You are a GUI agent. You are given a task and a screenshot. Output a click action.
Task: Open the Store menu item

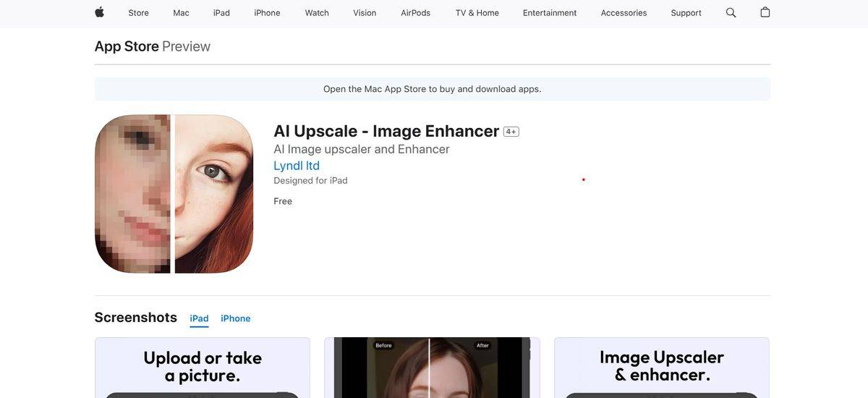tap(138, 13)
